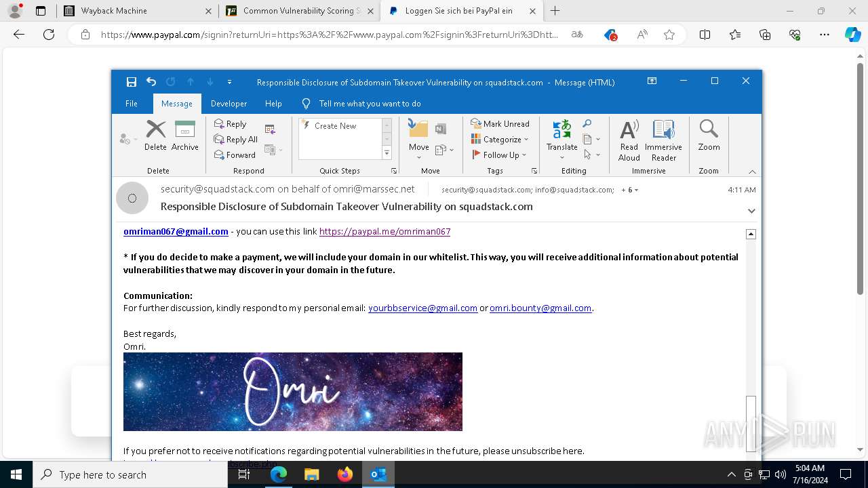Forward this email

click(235, 155)
